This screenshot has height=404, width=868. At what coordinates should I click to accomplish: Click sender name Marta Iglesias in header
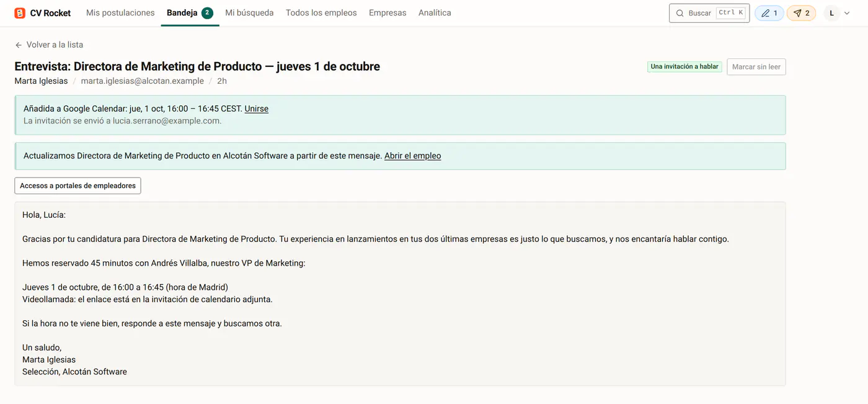click(41, 81)
